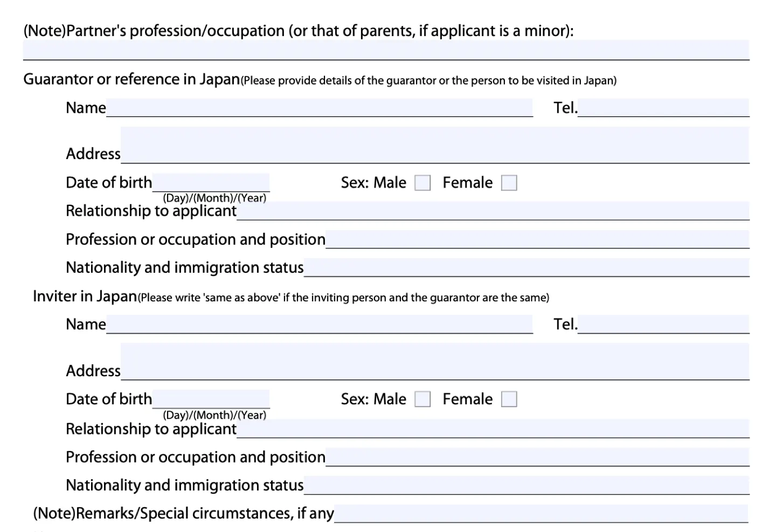The height and width of the screenshot is (532, 776).
Task: Click Inviter's Relationship to applicant field
Action: click(x=493, y=429)
